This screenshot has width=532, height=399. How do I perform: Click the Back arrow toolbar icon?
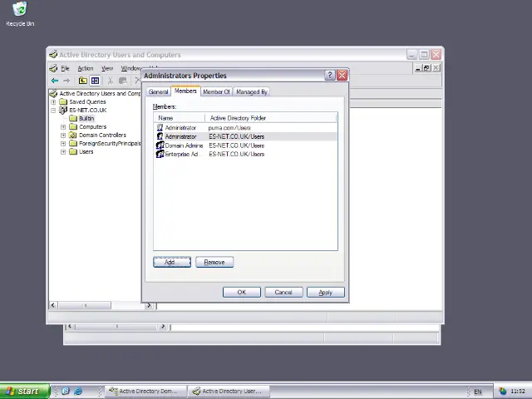pyautogui.click(x=55, y=81)
